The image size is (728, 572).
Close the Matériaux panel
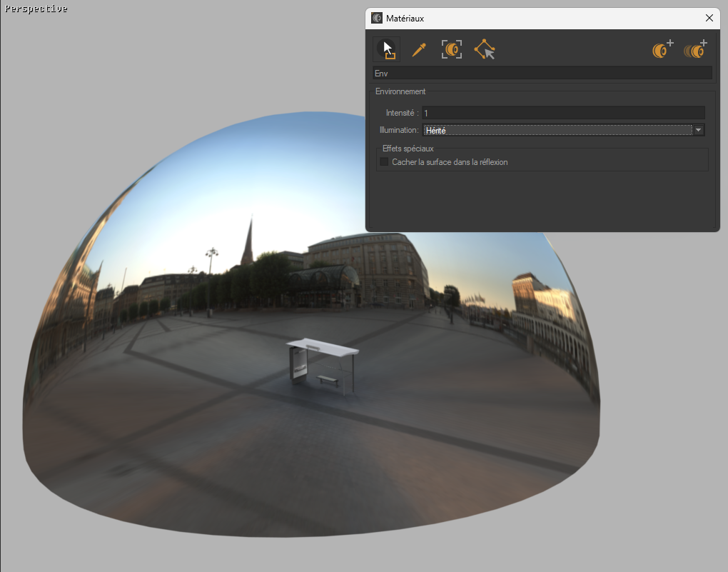pos(709,18)
